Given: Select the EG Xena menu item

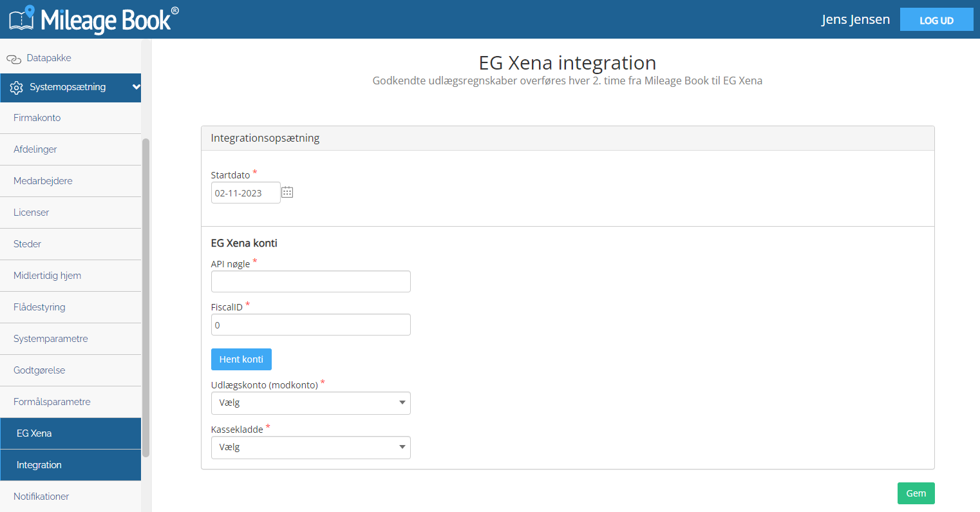Looking at the screenshot, I should pyautogui.click(x=71, y=433).
